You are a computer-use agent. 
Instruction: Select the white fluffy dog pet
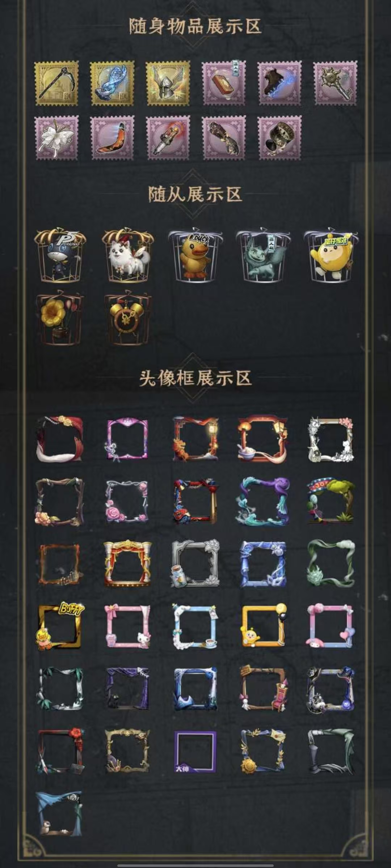pos(127,255)
